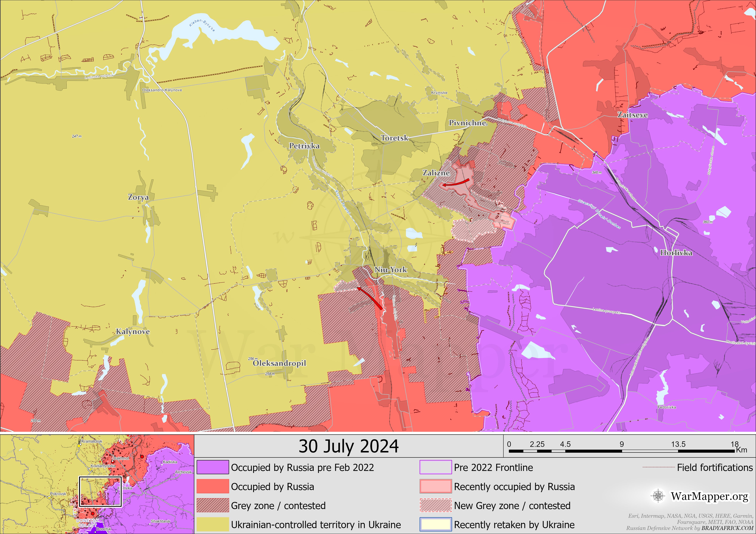Click the purple 'Occupied by Russia pre Feb 2022' swatch

pyautogui.click(x=213, y=467)
